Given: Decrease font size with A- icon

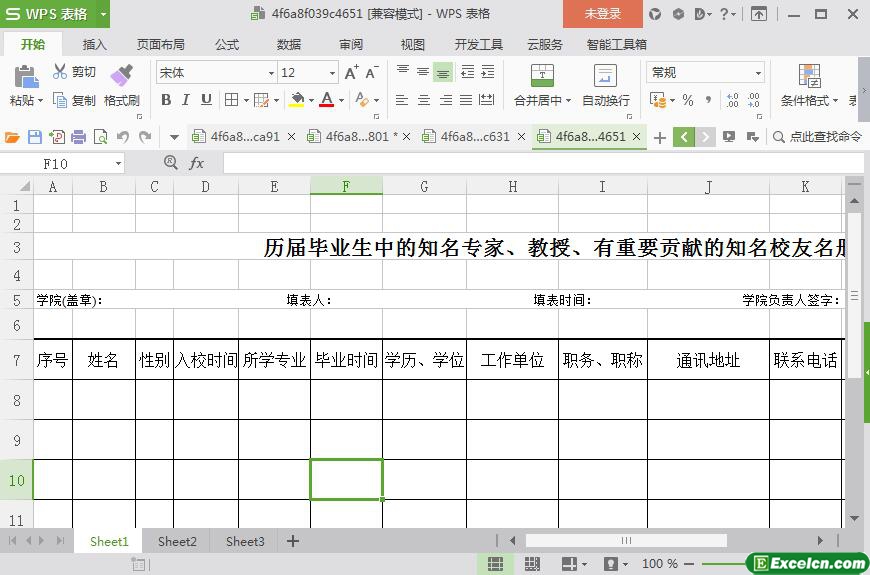Looking at the screenshot, I should click(x=372, y=72).
